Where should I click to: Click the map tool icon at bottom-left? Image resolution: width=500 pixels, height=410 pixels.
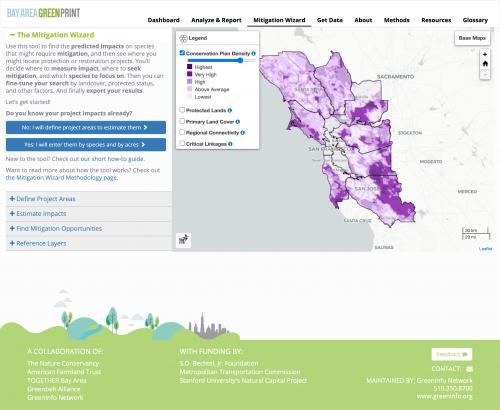(183, 240)
